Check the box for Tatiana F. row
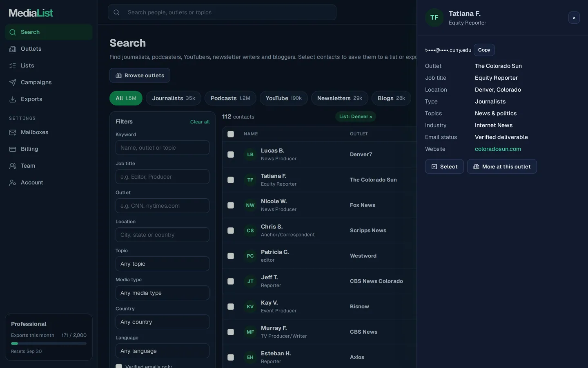Screen dimensions: 588x368 [x=231, y=180]
